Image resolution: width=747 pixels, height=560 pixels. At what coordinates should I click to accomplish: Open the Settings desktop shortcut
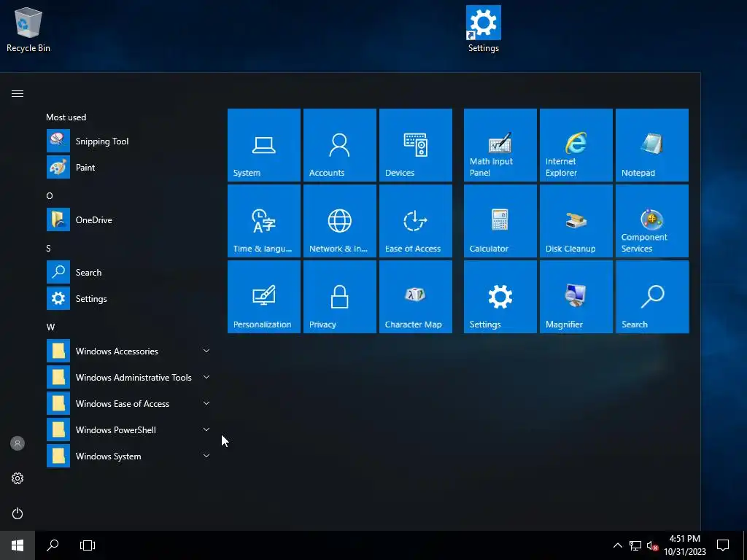(483, 29)
